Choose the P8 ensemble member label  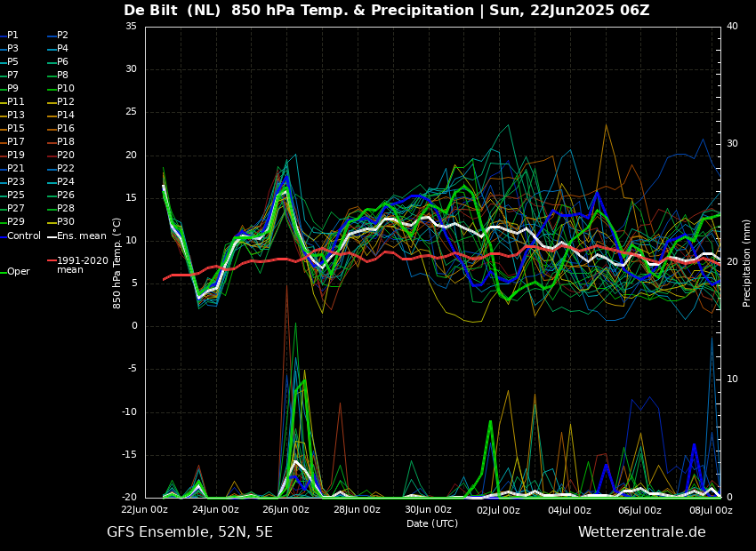tap(59, 76)
